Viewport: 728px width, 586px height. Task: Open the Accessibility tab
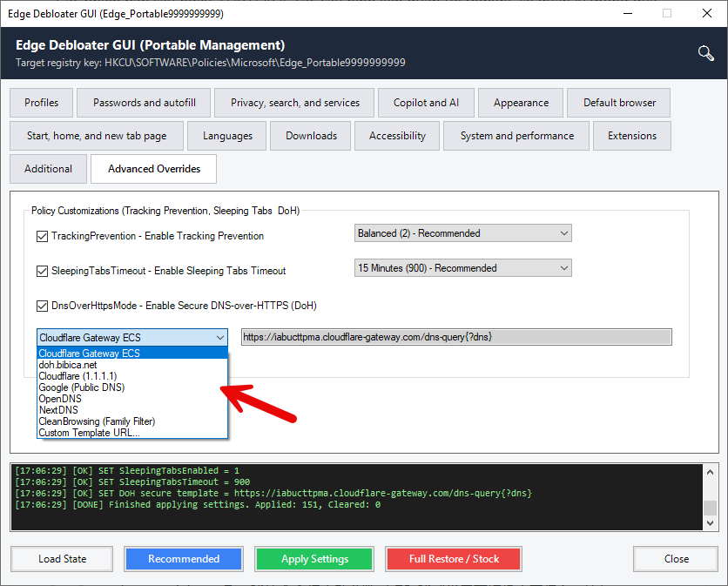[397, 136]
